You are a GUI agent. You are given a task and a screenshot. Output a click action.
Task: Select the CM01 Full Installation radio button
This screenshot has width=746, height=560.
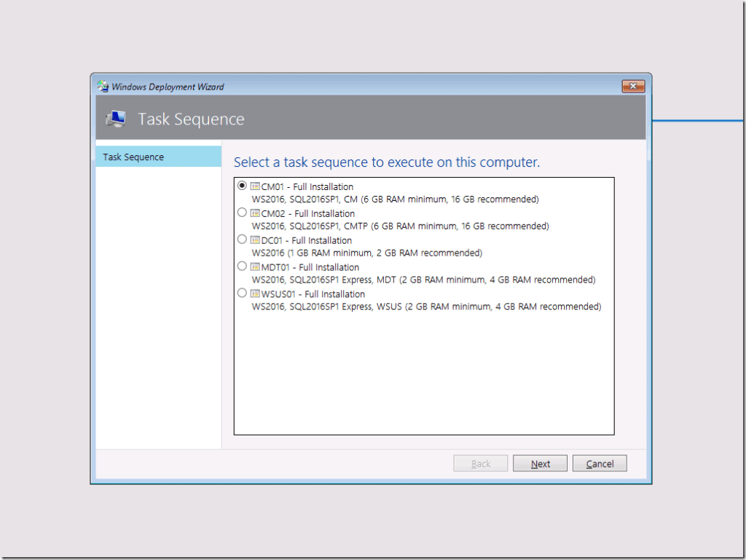[x=242, y=186]
